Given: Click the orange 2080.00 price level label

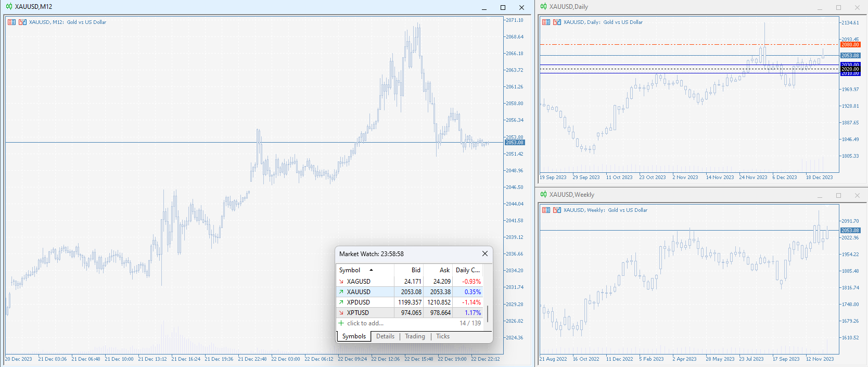Looking at the screenshot, I should coord(850,45).
